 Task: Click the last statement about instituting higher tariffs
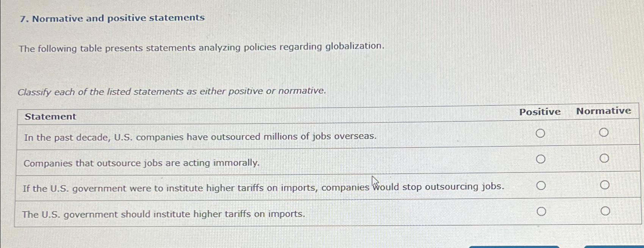click(x=164, y=214)
